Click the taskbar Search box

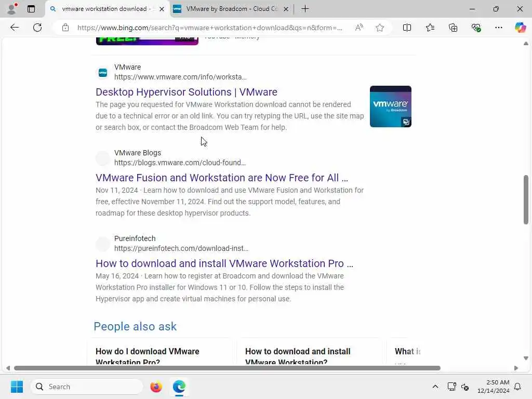tap(87, 387)
